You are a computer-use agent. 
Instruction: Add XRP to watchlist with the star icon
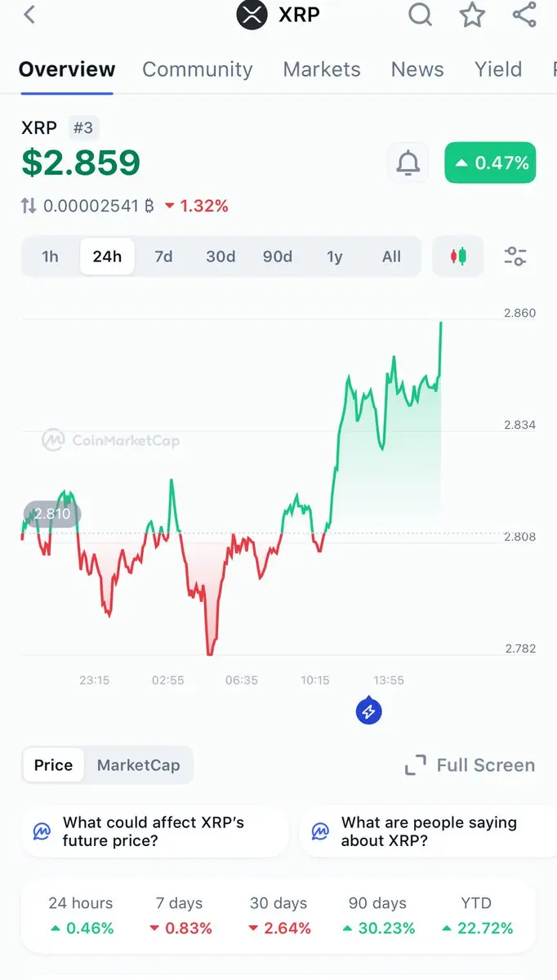click(472, 14)
